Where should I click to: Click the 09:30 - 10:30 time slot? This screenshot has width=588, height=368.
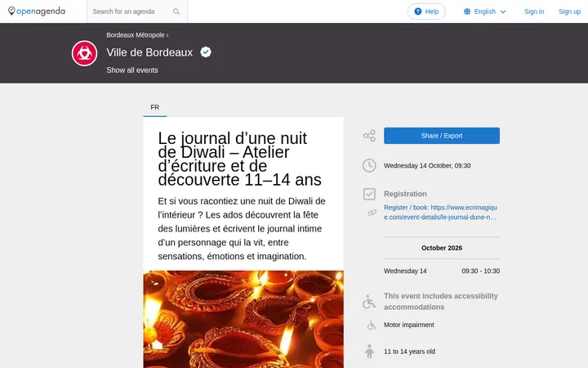pos(481,272)
